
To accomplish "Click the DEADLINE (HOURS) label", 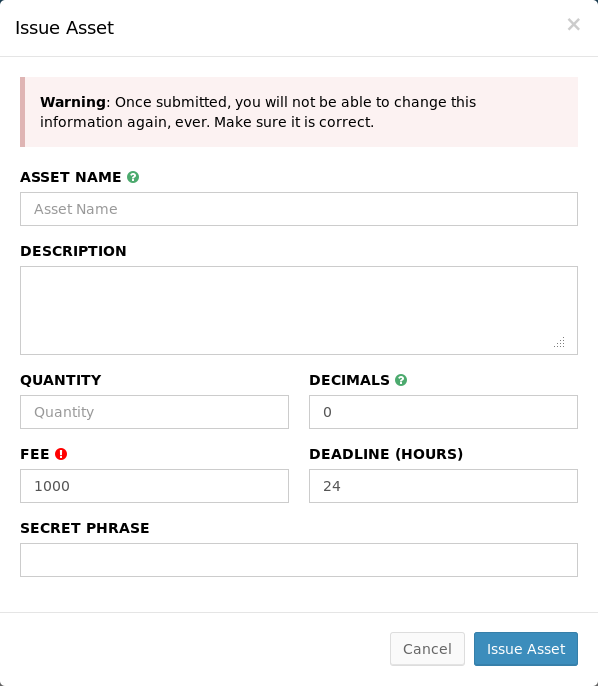I will 386,454.
